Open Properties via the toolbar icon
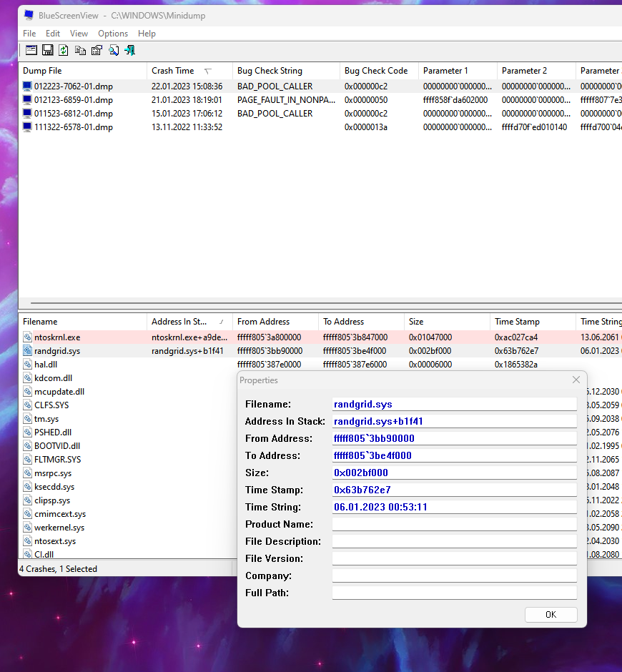Viewport: 622px width, 672px height. click(97, 50)
